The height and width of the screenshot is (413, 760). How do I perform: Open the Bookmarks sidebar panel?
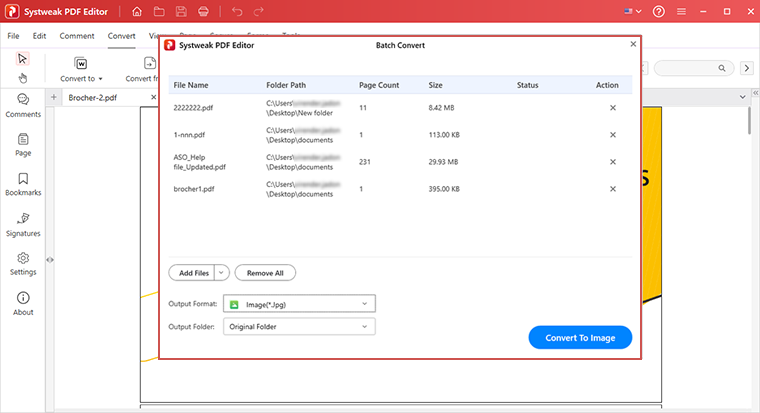23,184
